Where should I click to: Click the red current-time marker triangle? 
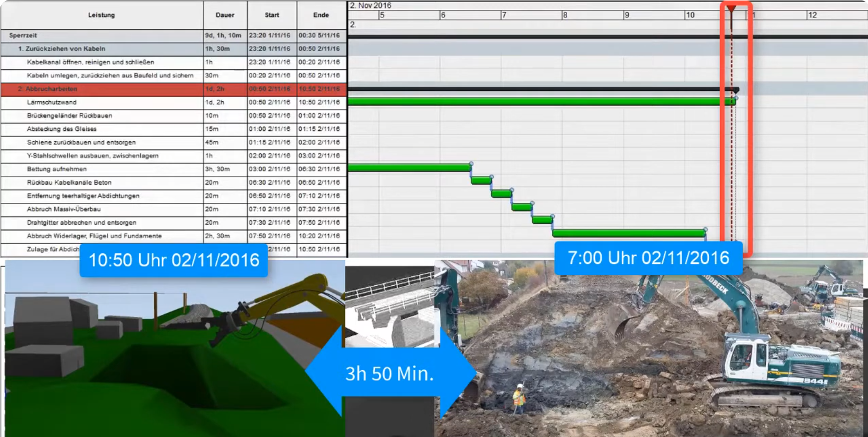pos(731,9)
